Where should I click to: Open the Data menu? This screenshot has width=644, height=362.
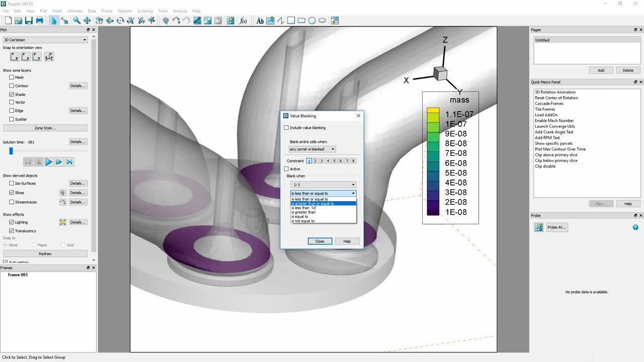click(x=92, y=11)
